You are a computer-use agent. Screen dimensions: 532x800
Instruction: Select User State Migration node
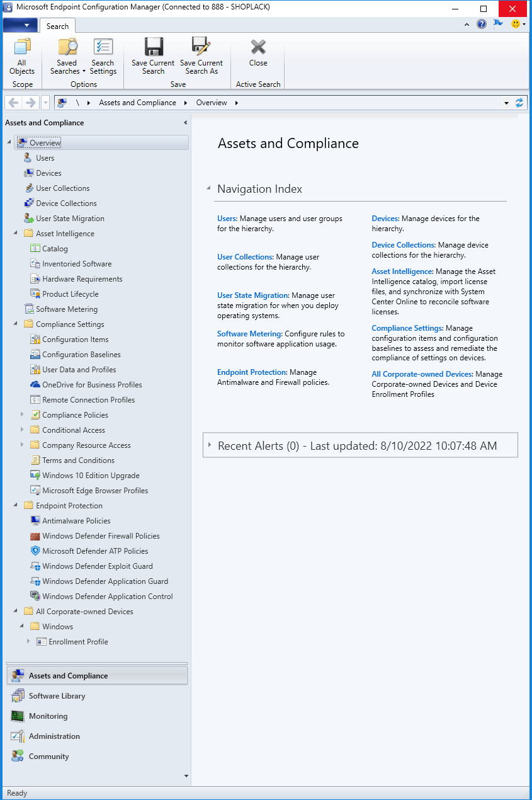pyautogui.click(x=70, y=219)
